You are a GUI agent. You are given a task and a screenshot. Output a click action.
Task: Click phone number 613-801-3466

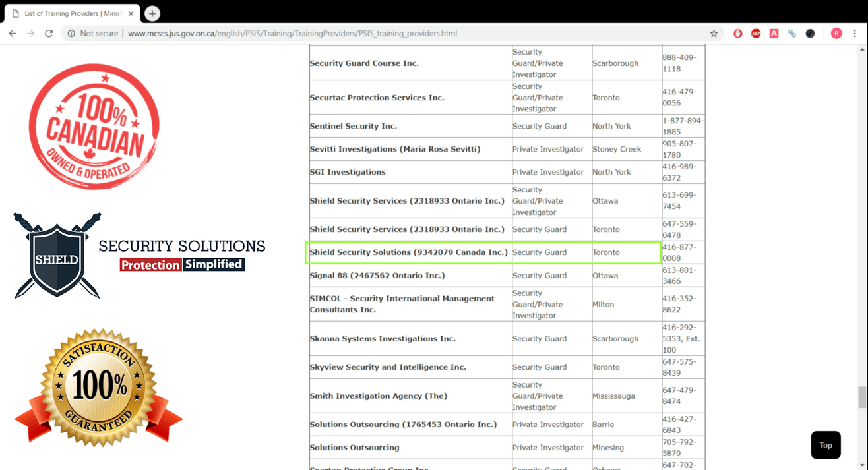pos(679,276)
